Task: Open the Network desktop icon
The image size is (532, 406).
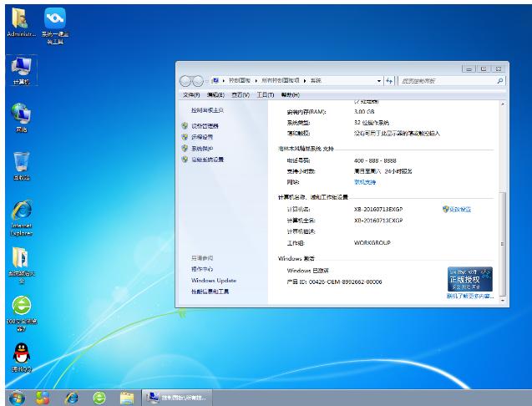Action: (x=21, y=117)
